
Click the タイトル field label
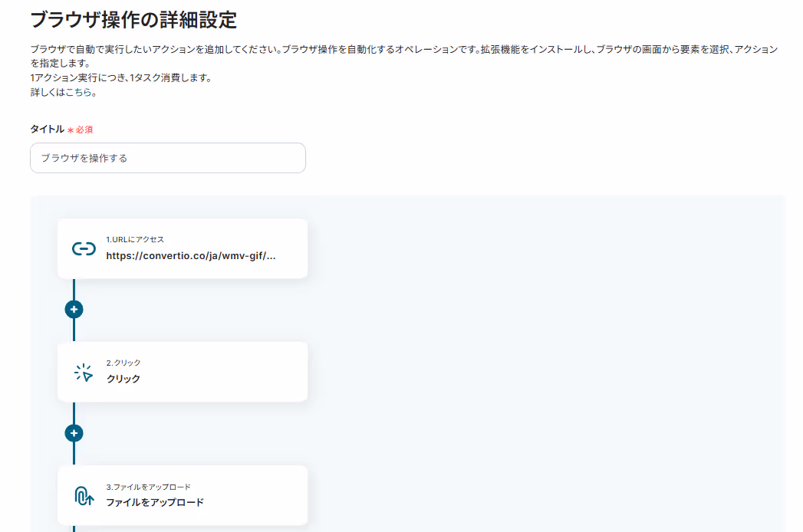click(47, 129)
